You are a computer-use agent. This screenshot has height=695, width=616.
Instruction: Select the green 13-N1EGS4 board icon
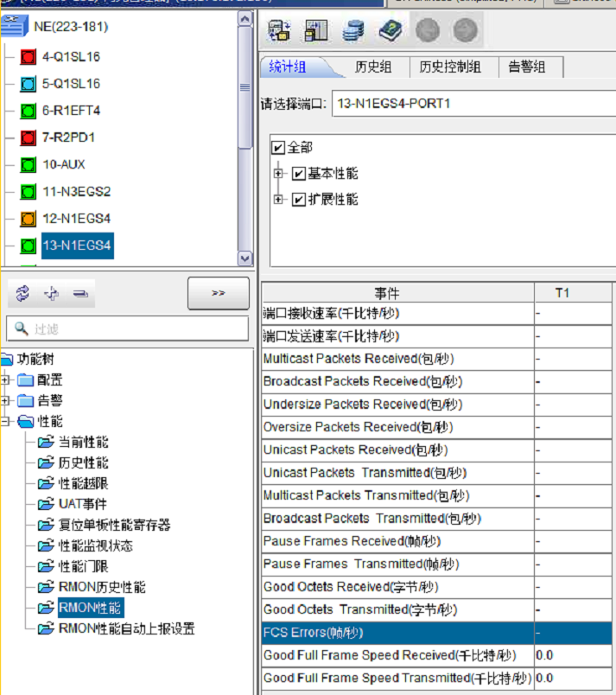point(28,245)
